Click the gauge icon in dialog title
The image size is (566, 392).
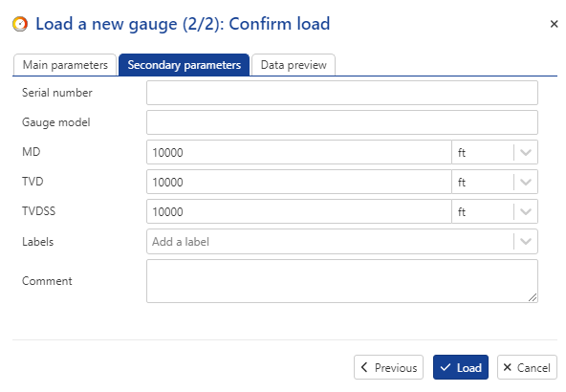click(x=20, y=24)
